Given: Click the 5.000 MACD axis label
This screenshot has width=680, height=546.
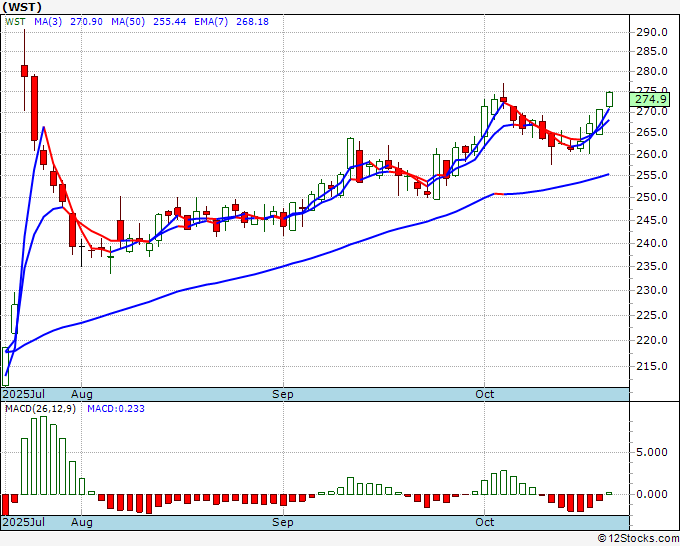Looking at the screenshot, I should tap(651, 451).
